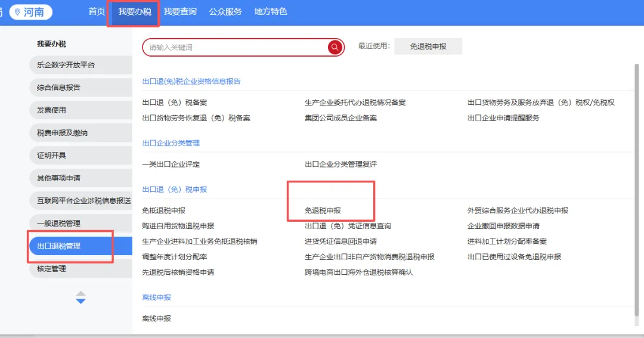Click the 我要办税 sidebar title

(x=51, y=44)
